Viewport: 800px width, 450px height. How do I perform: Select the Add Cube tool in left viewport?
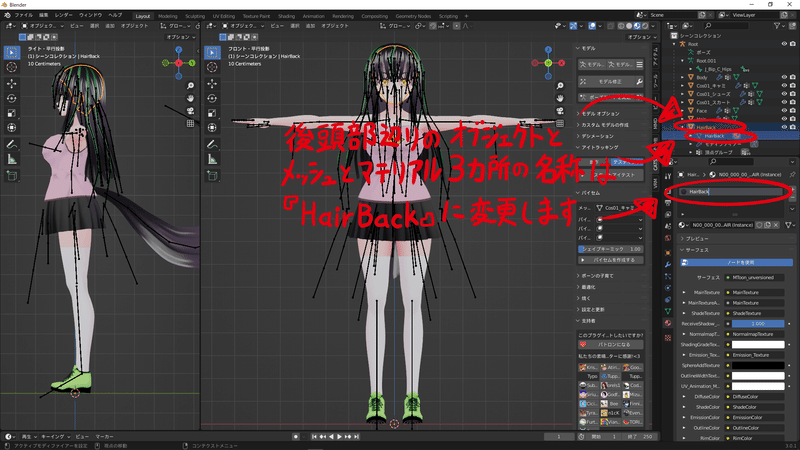12,176
